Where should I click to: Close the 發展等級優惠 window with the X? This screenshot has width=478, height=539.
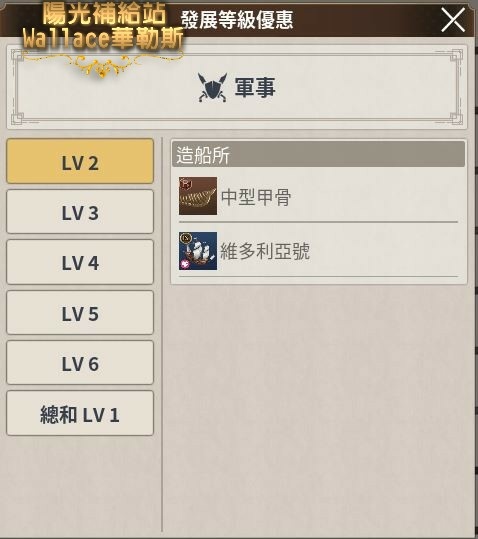453,20
